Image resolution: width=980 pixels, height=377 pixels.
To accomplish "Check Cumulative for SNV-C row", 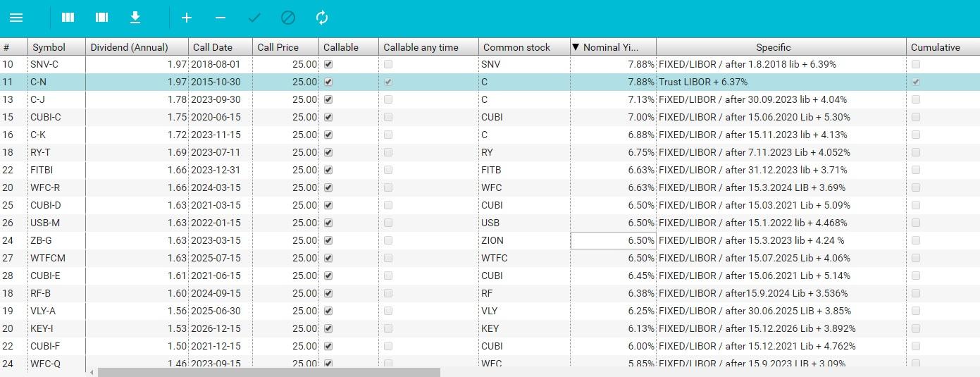I will click(916, 64).
